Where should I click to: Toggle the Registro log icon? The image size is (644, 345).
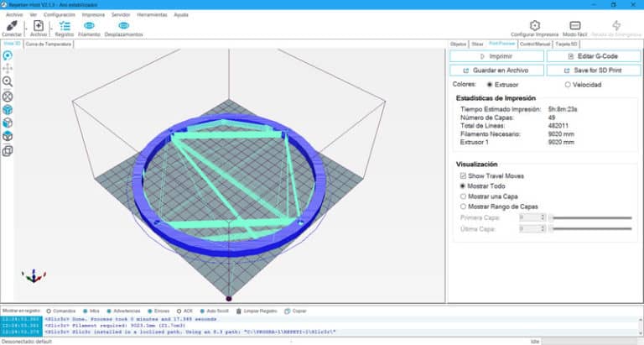click(x=65, y=26)
